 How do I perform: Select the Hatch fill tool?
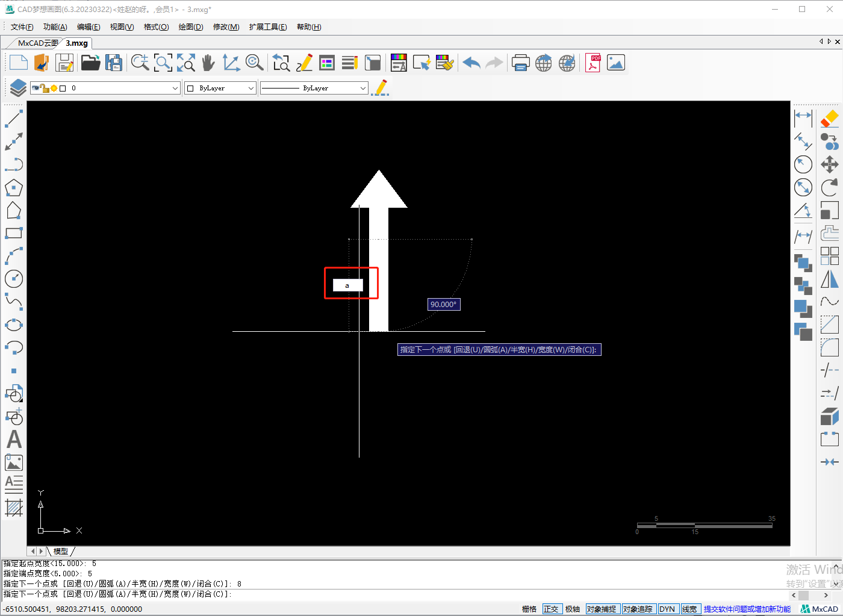[x=14, y=508]
